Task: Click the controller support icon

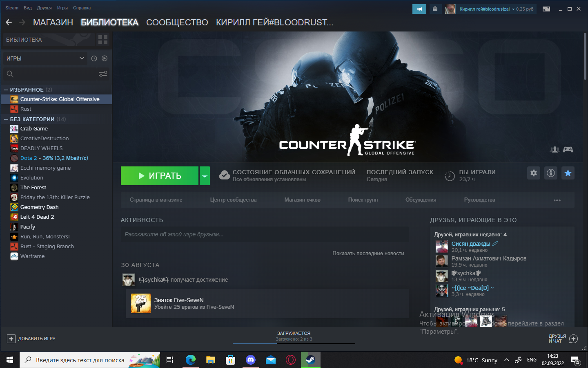Action: [568, 150]
